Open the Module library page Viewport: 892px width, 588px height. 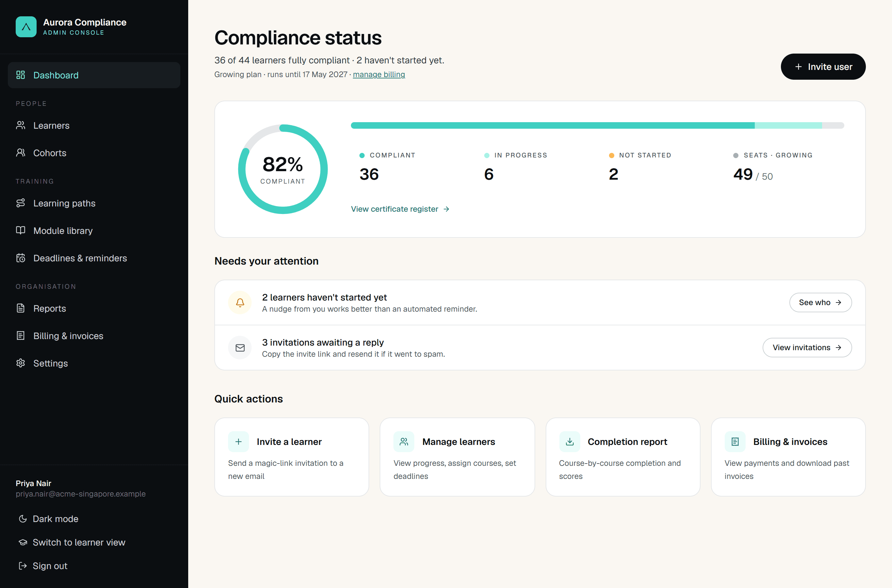(x=94, y=230)
